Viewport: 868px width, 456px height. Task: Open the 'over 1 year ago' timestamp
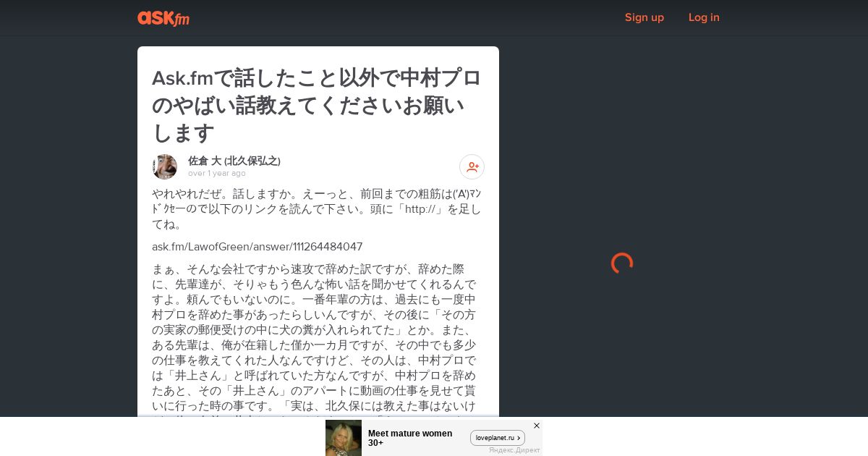click(x=217, y=174)
